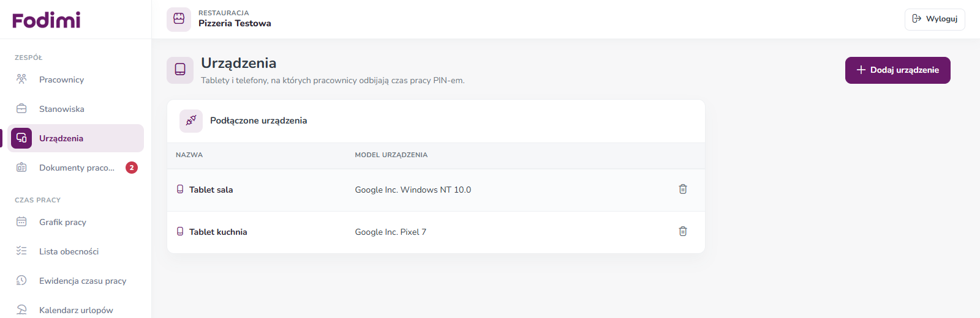This screenshot has height=318, width=980.
Task: Open Stanowiska in the sidebar
Action: (76, 109)
